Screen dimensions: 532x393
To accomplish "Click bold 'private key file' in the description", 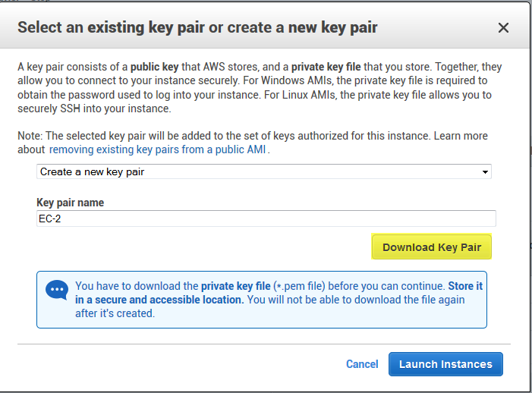I will 326,67.
